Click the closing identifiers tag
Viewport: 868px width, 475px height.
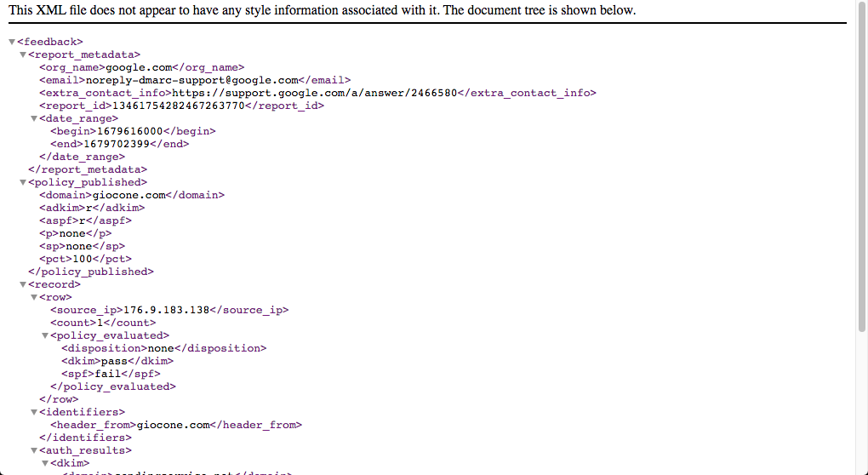(85, 438)
